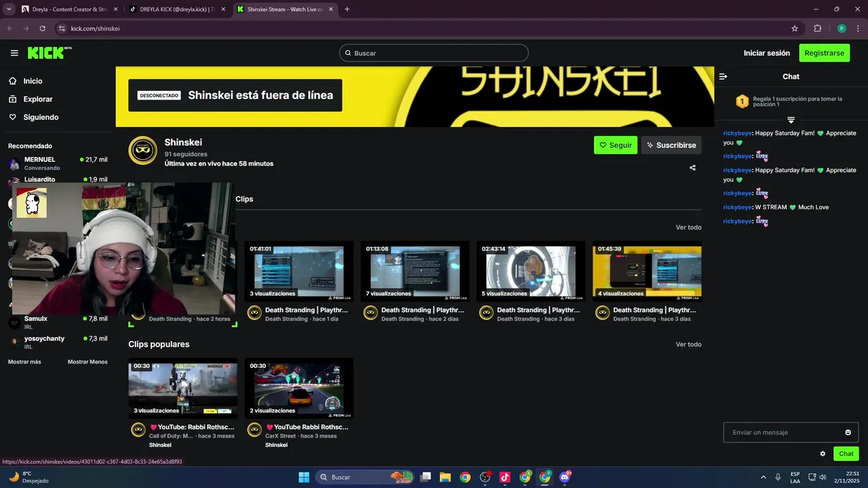Open Samulx recommended channel
The width and height of the screenshot is (868, 488).
(58, 323)
